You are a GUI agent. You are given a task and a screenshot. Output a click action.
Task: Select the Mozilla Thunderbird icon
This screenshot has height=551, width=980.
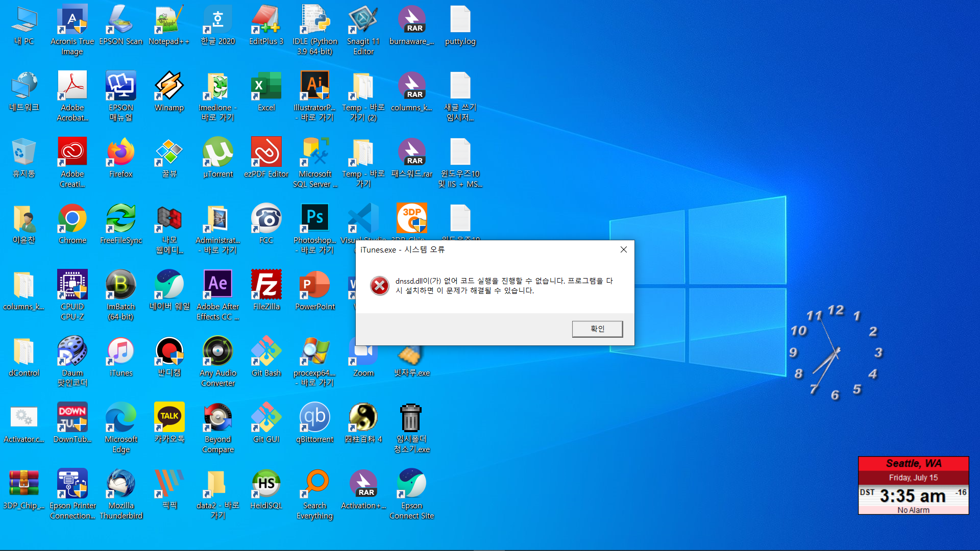tap(121, 495)
